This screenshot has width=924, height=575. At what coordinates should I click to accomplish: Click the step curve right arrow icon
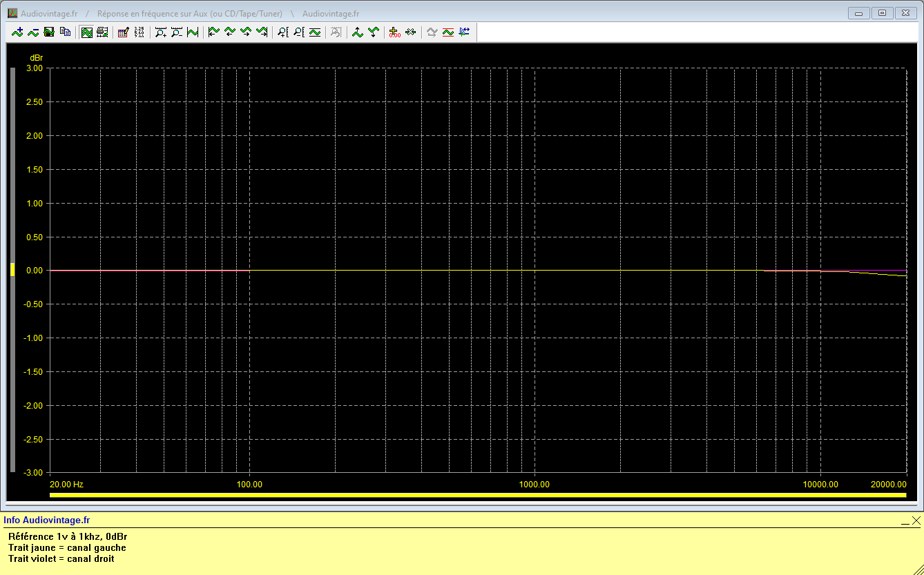click(x=246, y=32)
